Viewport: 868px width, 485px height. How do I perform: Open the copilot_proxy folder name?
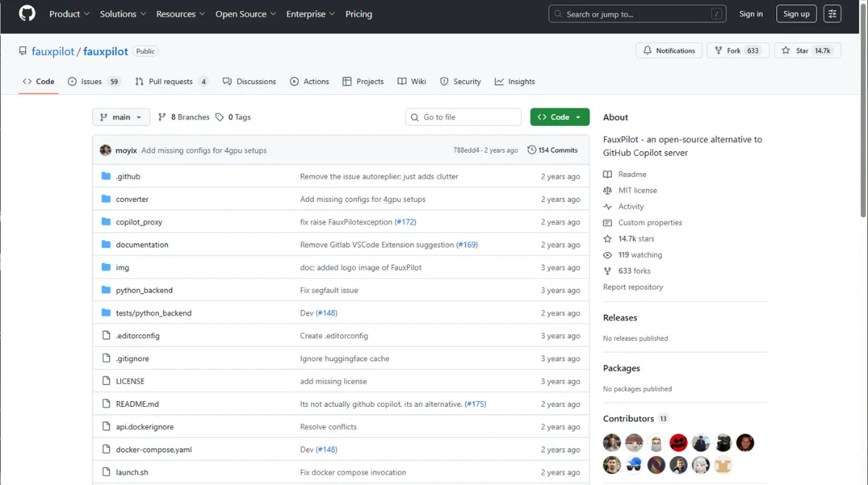139,222
